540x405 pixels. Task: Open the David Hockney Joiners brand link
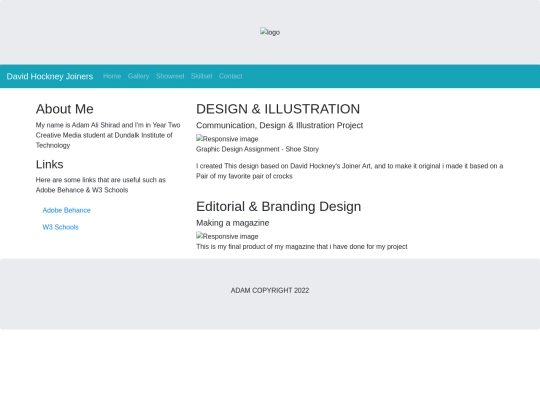coord(50,76)
